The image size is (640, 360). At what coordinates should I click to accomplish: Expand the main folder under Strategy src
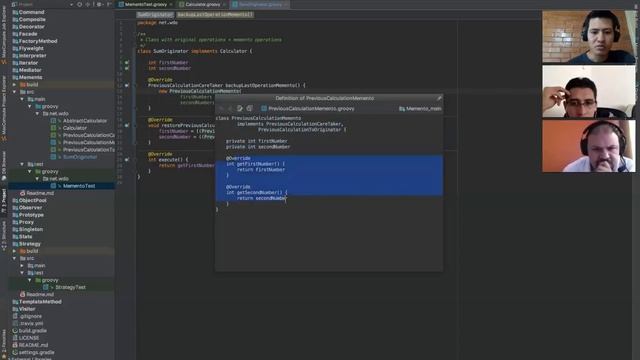pyautogui.click(x=22, y=266)
